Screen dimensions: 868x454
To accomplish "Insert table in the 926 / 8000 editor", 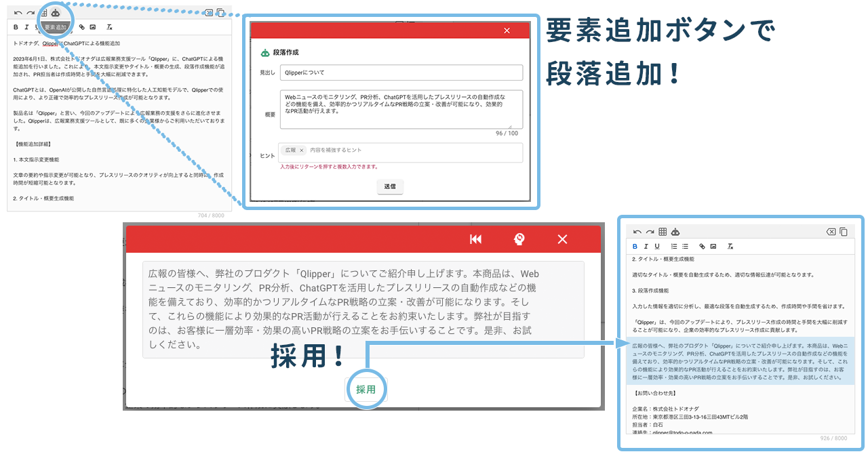I will (663, 232).
